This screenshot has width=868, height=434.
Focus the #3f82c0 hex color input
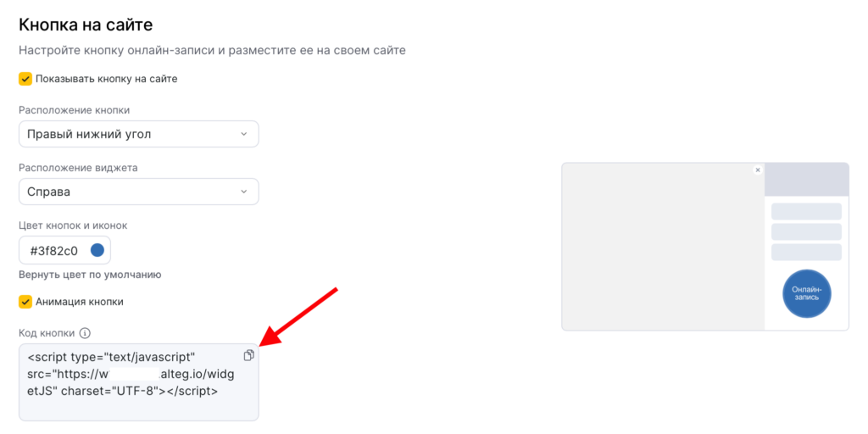[x=54, y=250]
